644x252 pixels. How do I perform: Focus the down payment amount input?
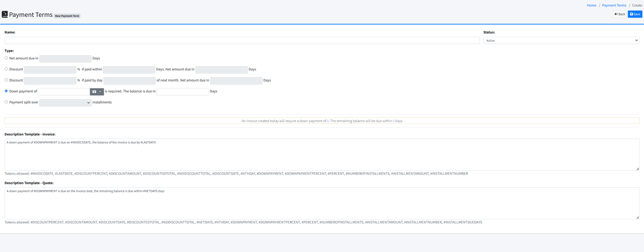(x=64, y=92)
